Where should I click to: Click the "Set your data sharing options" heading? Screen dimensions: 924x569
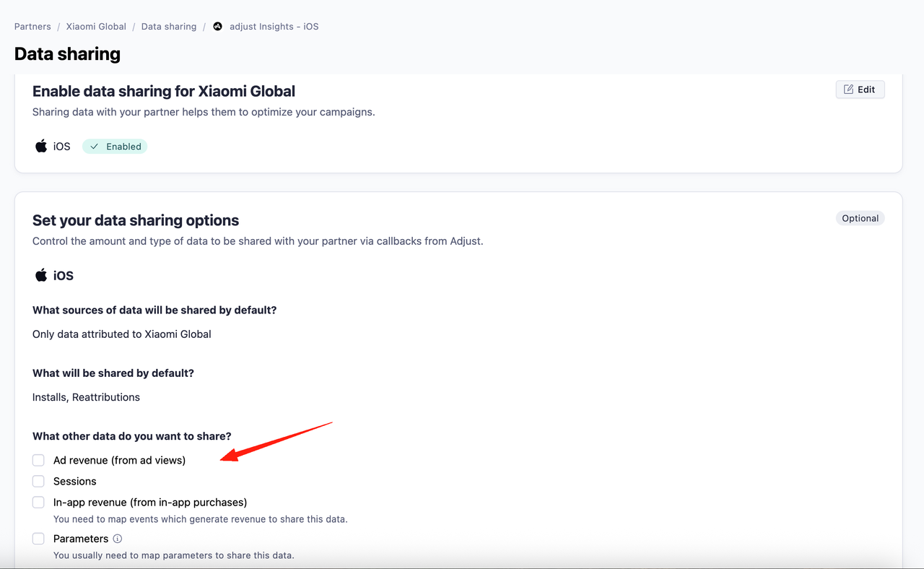tap(136, 220)
